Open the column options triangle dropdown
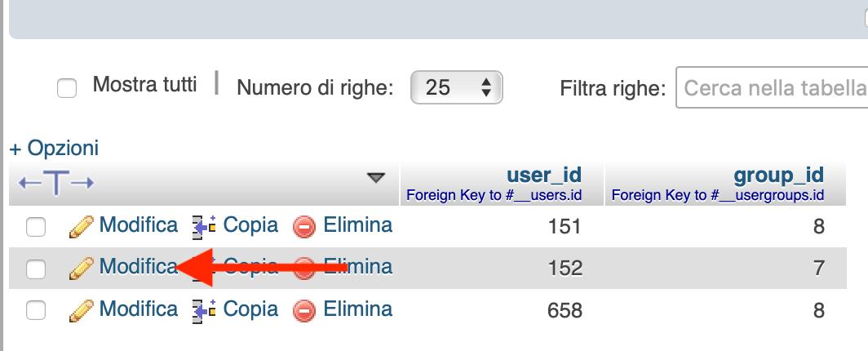868x351 pixels. (x=376, y=178)
